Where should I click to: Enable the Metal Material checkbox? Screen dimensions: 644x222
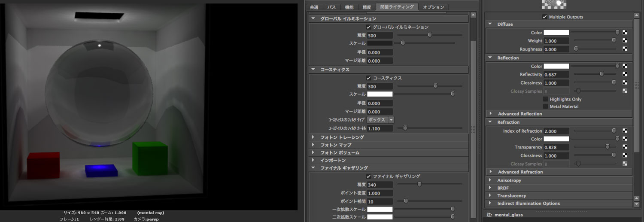click(545, 106)
